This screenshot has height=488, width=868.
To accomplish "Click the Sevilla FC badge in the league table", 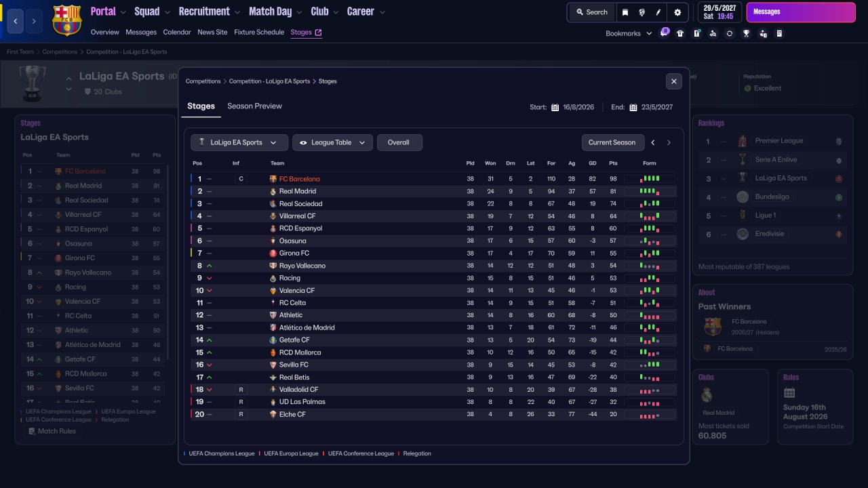I will 273,365.
